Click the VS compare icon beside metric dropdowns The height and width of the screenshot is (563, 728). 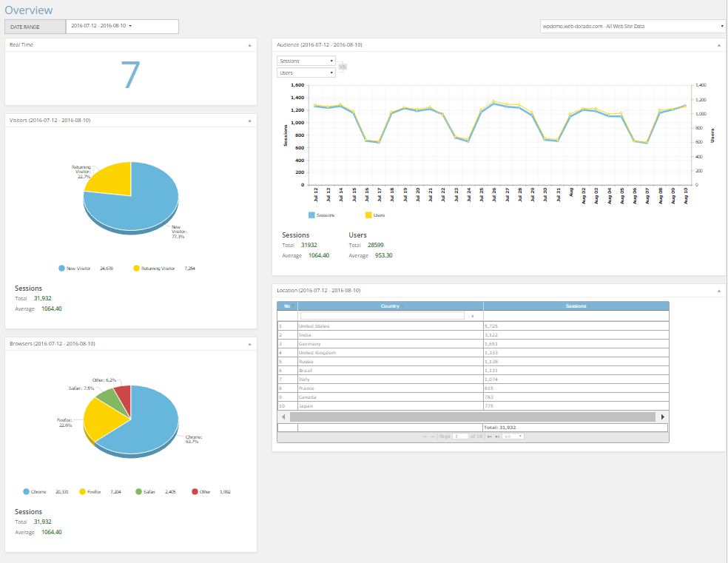(342, 67)
